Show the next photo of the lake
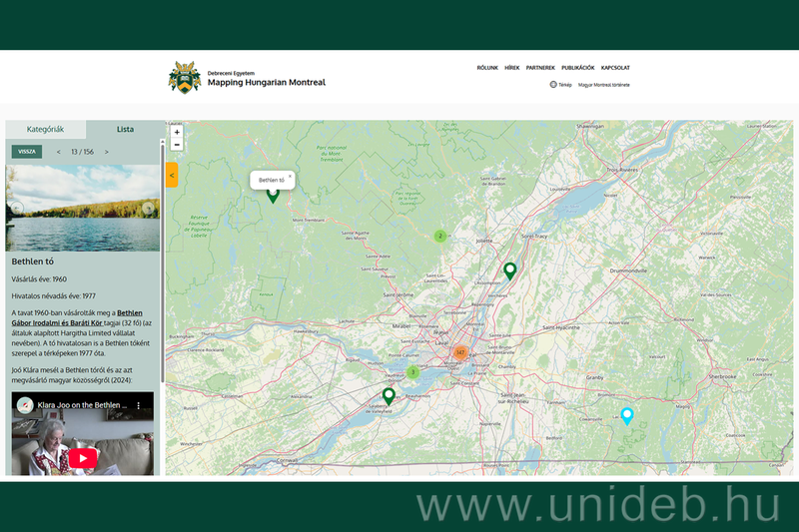799x532 pixels. (x=148, y=208)
